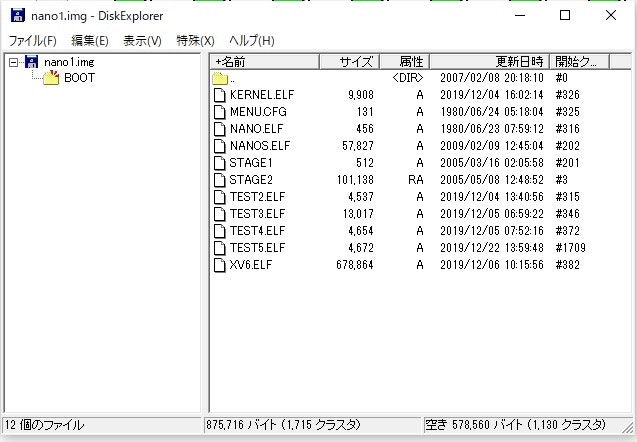This screenshot has height=442, width=637.
Task: Click date 2019/12/22 13:59:48
Action: (x=492, y=248)
